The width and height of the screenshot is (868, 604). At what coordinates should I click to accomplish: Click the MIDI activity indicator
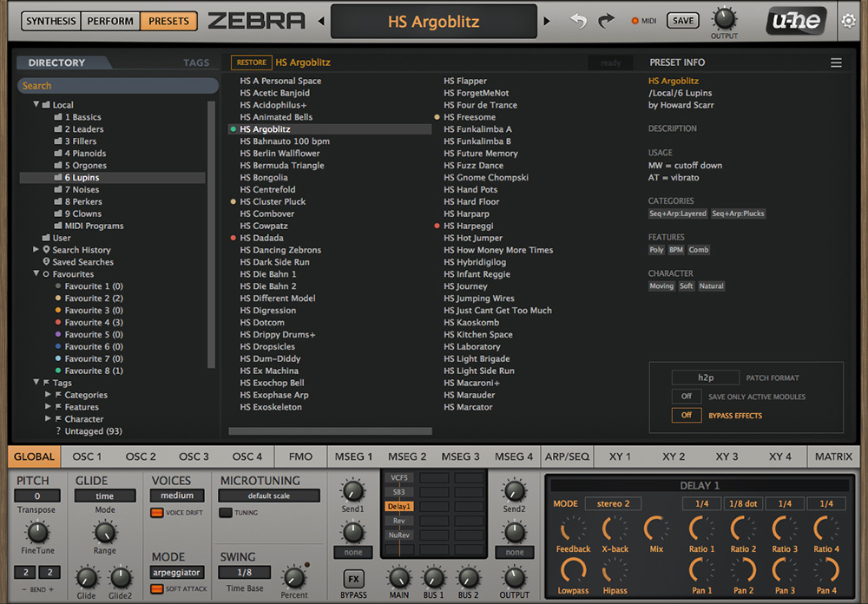click(635, 21)
